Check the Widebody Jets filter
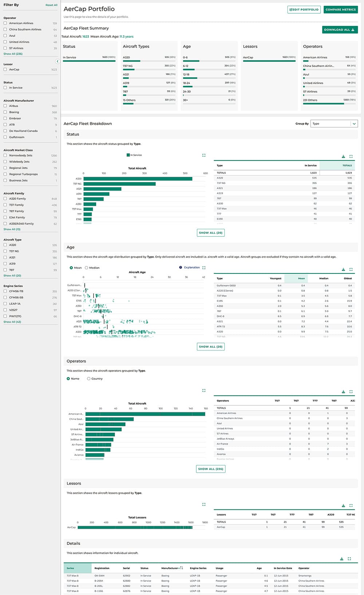Image resolution: width=364 pixels, height=595 pixels. coord(5,161)
